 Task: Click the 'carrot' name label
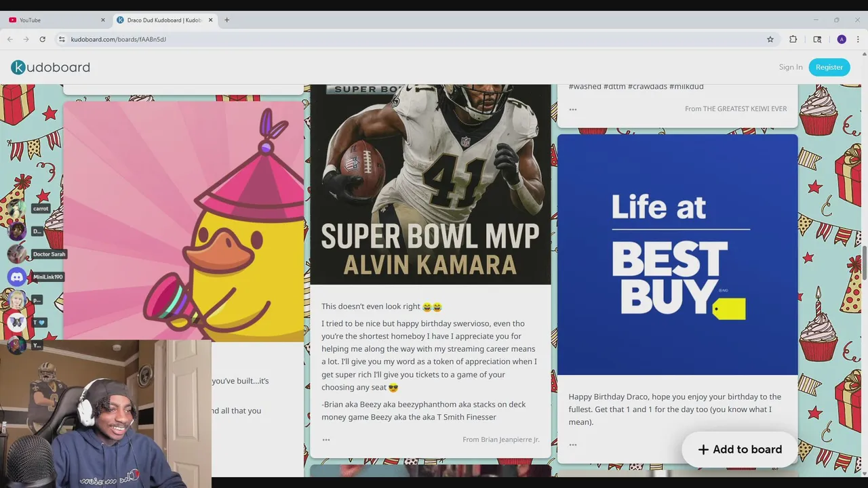point(41,209)
